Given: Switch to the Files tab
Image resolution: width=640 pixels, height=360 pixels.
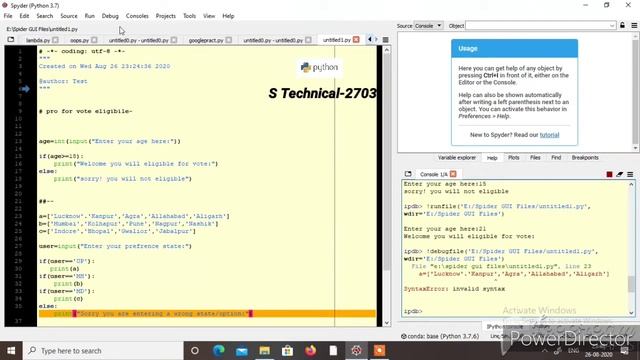Looking at the screenshot, I should [x=535, y=158].
